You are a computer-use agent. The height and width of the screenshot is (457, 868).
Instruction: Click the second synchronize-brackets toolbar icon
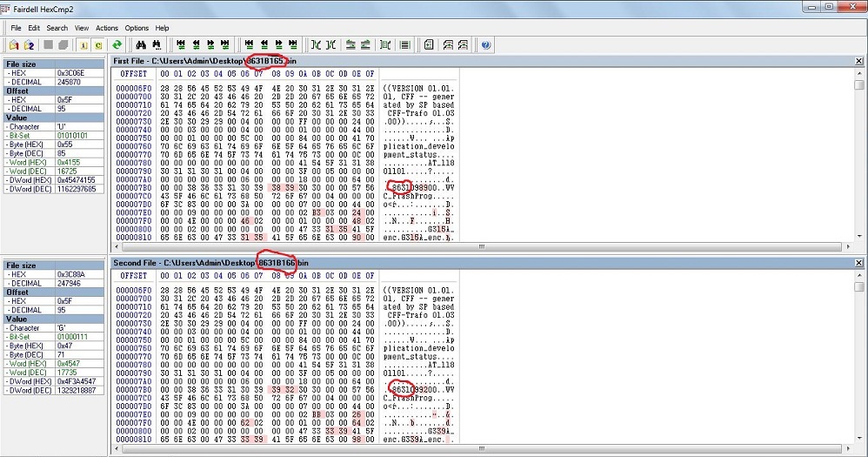[x=331, y=45]
